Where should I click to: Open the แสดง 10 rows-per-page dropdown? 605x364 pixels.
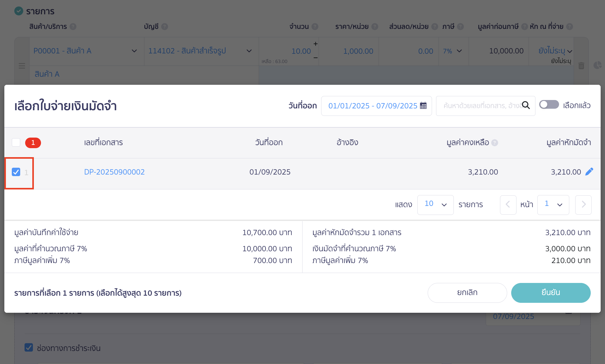pos(435,205)
